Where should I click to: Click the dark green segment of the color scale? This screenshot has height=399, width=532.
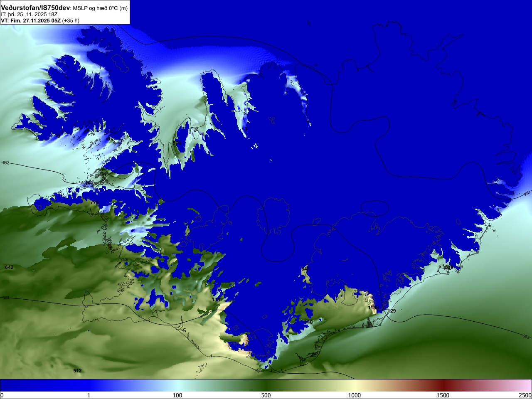pyautogui.click(x=266, y=385)
